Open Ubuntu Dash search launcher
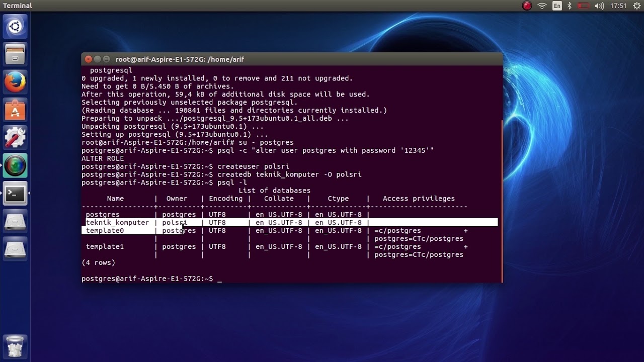 coord(15,26)
